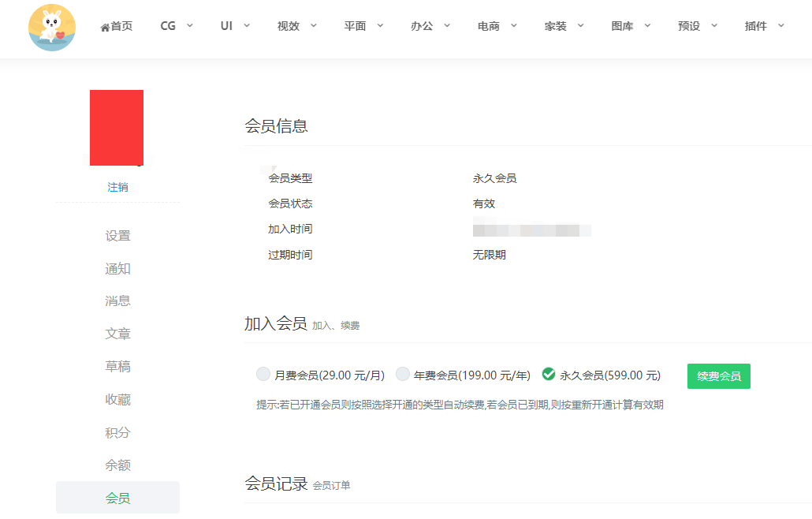Screen dimensions: 812x519
Task: Open the 插件 menu
Action: tap(756, 26)
